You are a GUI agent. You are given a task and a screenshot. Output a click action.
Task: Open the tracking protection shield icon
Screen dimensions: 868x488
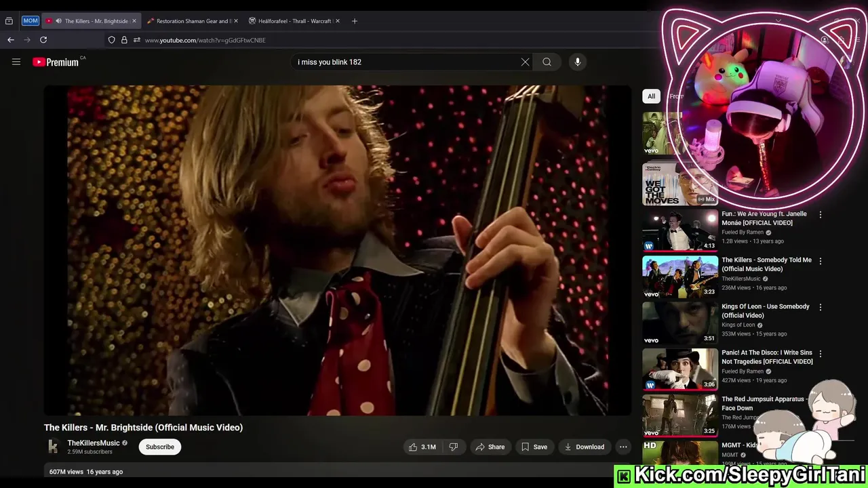(112, 40)
